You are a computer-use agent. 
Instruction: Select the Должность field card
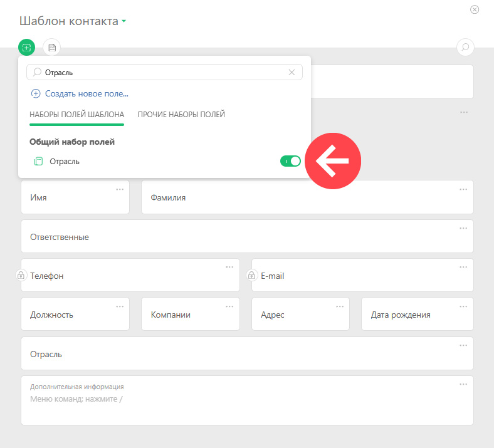point(75,314)
